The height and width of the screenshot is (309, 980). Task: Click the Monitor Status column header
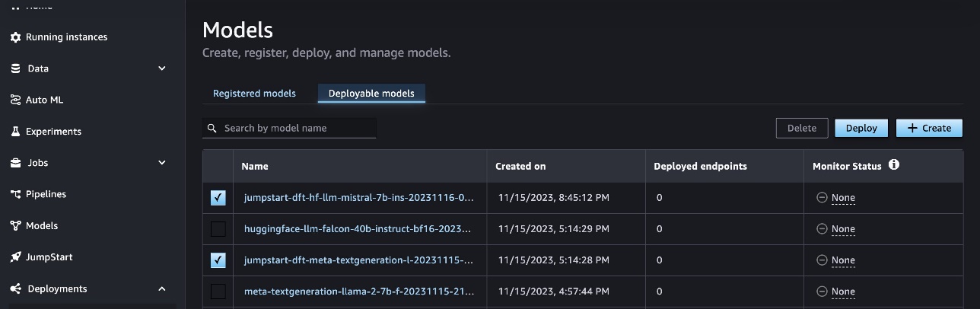[x=847, y=166]
